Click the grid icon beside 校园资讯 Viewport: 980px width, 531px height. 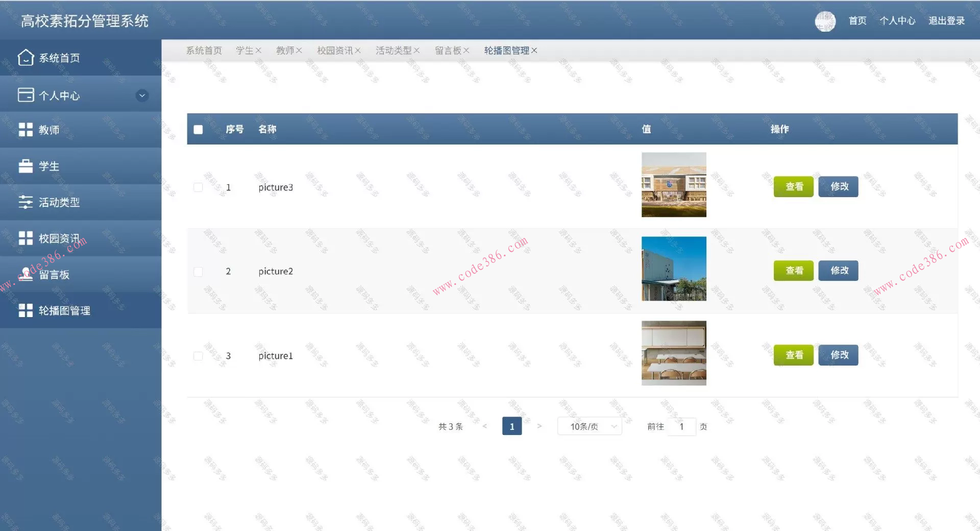pos(26,238)
